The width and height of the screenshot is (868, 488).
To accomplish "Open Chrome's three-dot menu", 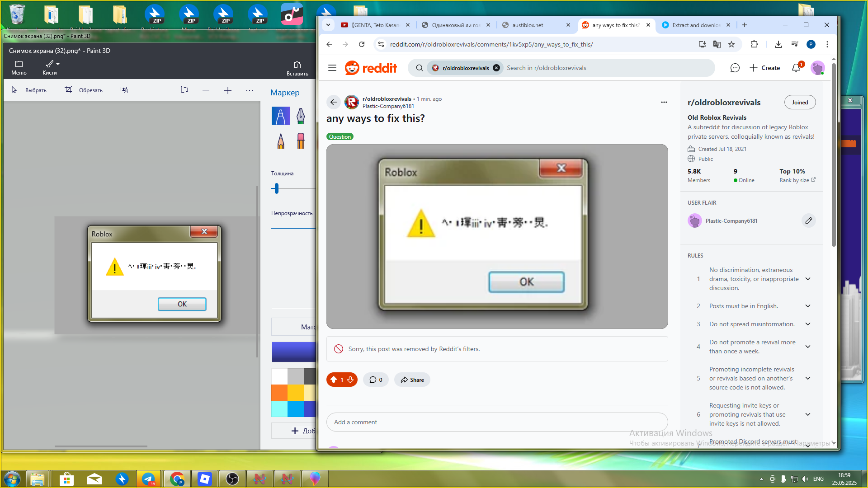I will pos(827,44).
